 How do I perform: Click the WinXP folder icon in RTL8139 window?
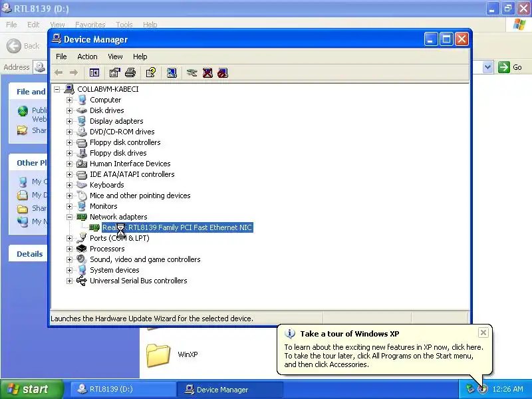tap(158, 355)
